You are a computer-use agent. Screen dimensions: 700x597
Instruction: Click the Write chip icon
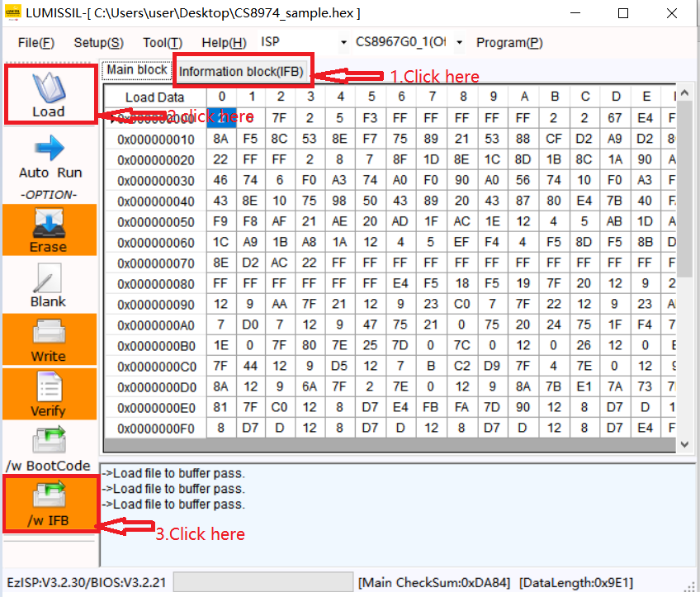coord(48,332)
